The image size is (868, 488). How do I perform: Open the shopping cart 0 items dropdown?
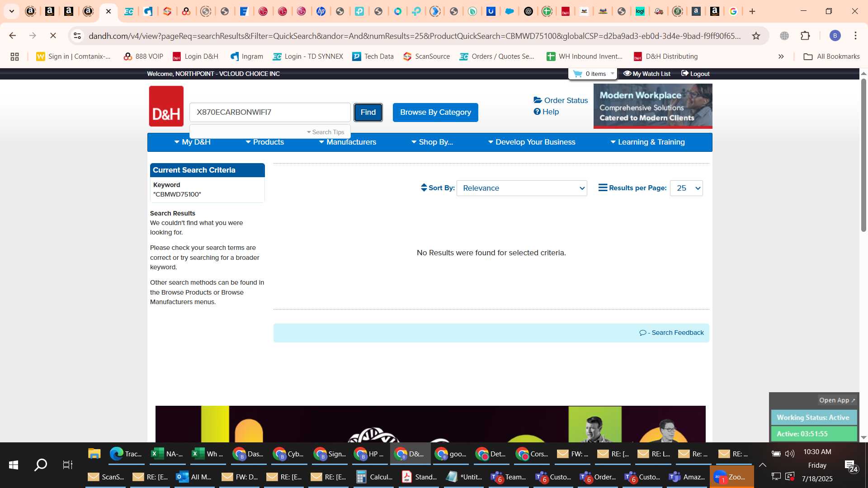click(593, 74)
